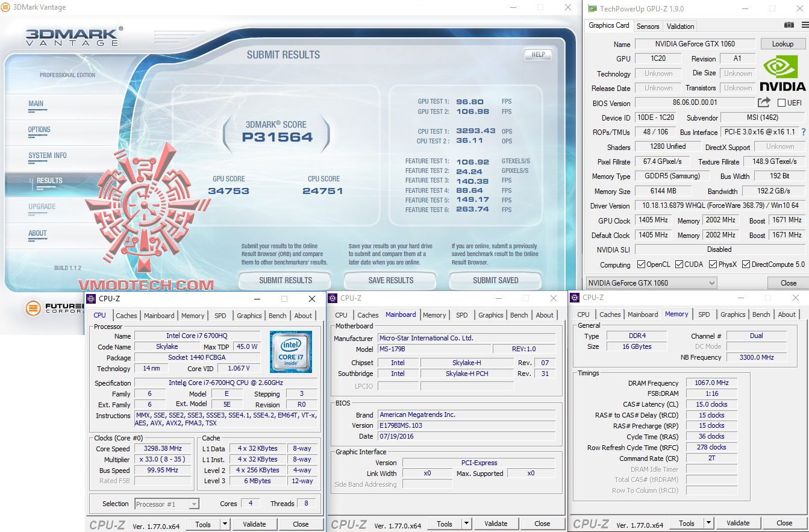
Task: Open ABOUT in the 3DMark Vantage sidebar
Action: (37, 233)
